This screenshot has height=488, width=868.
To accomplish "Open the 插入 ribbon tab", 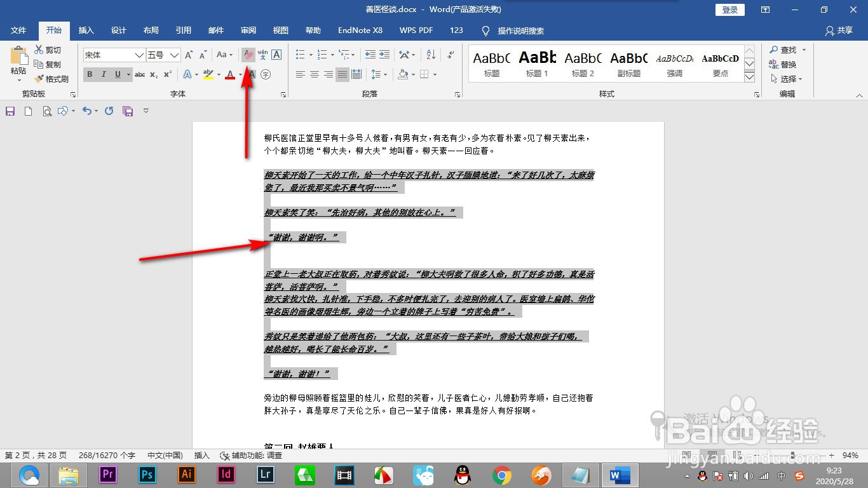I will coord(86,30).
